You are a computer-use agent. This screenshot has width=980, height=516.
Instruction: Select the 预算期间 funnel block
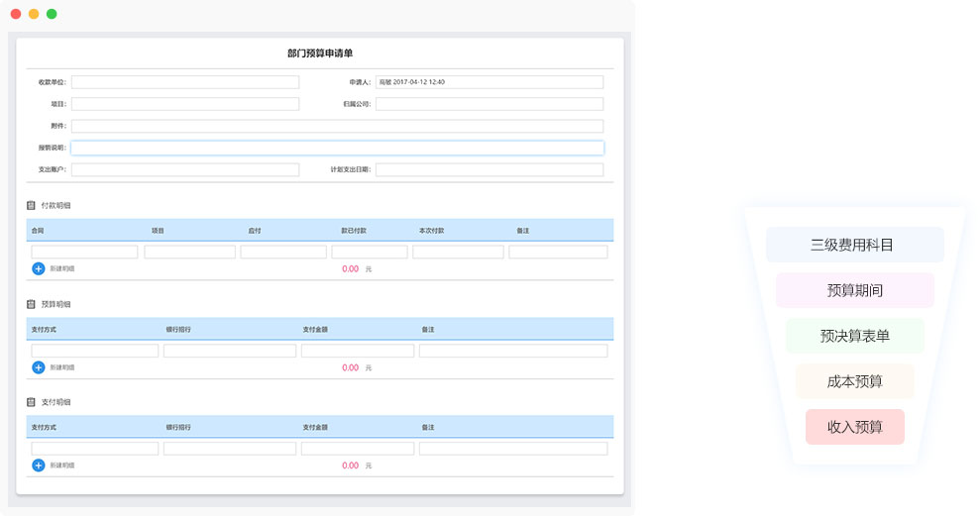854,290
